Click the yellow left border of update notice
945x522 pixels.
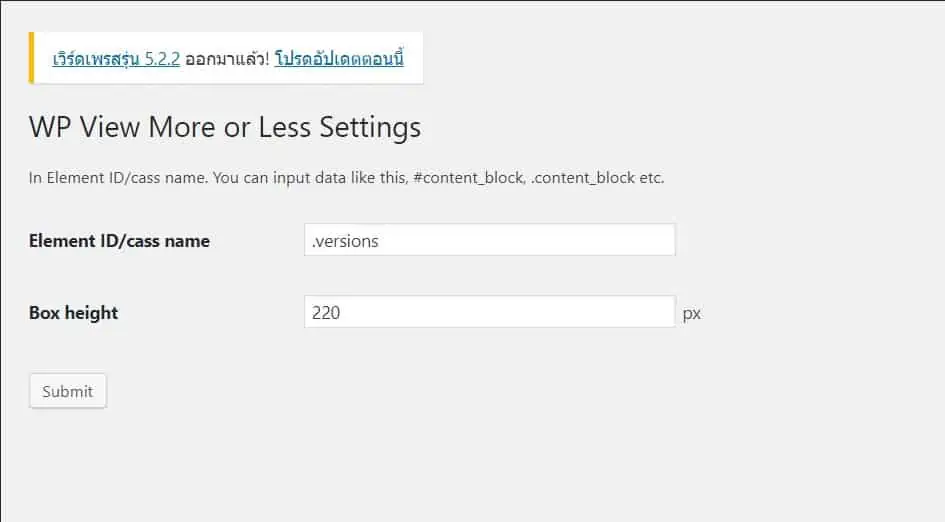click(x=31, y=58)
